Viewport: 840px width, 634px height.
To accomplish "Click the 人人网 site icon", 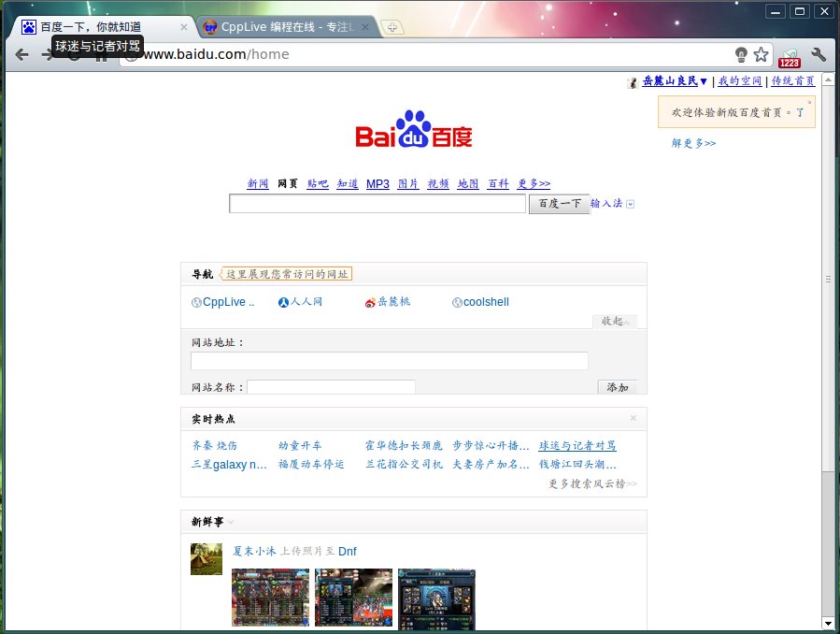I will coord(283,303).
